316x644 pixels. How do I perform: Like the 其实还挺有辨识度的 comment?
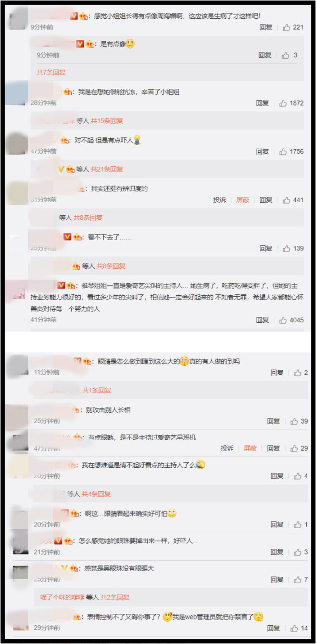pos(286,200)
